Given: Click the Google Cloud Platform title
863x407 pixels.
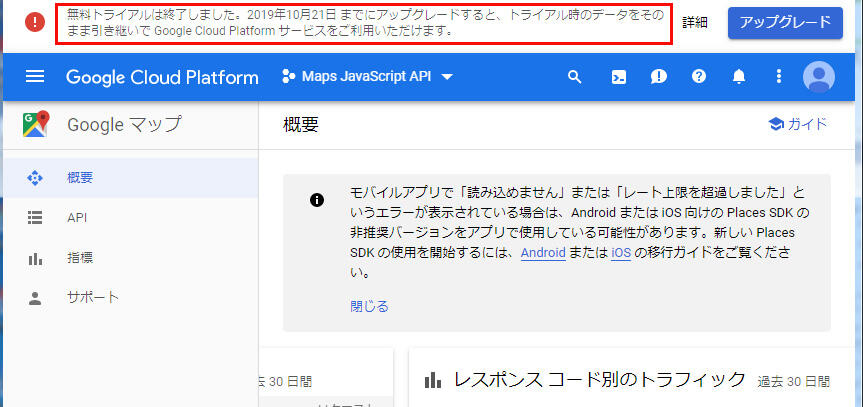Looking at the screenshot, I should coord(162,77).
